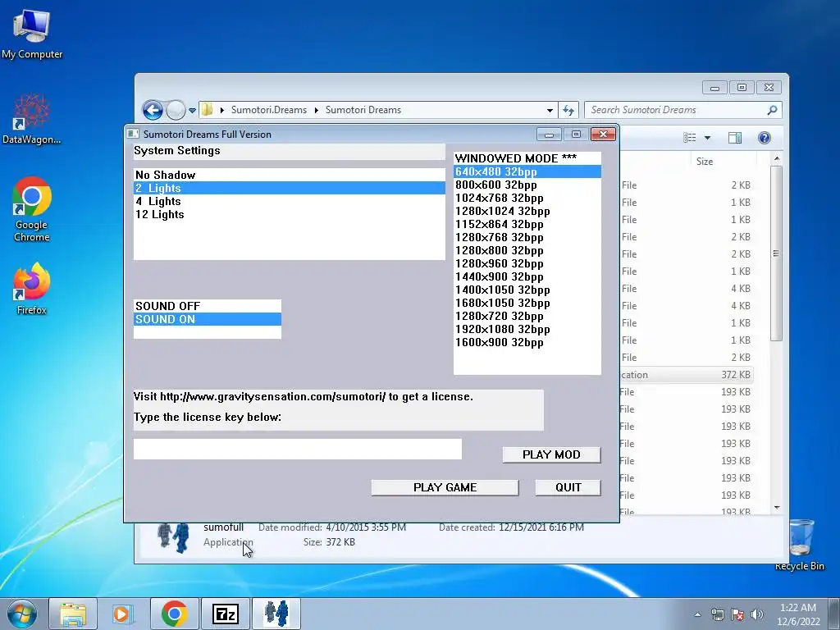The width and height of the screenshot is (840, 630).
Task: Open the Windows Start menu
Action: coord(21,614)
